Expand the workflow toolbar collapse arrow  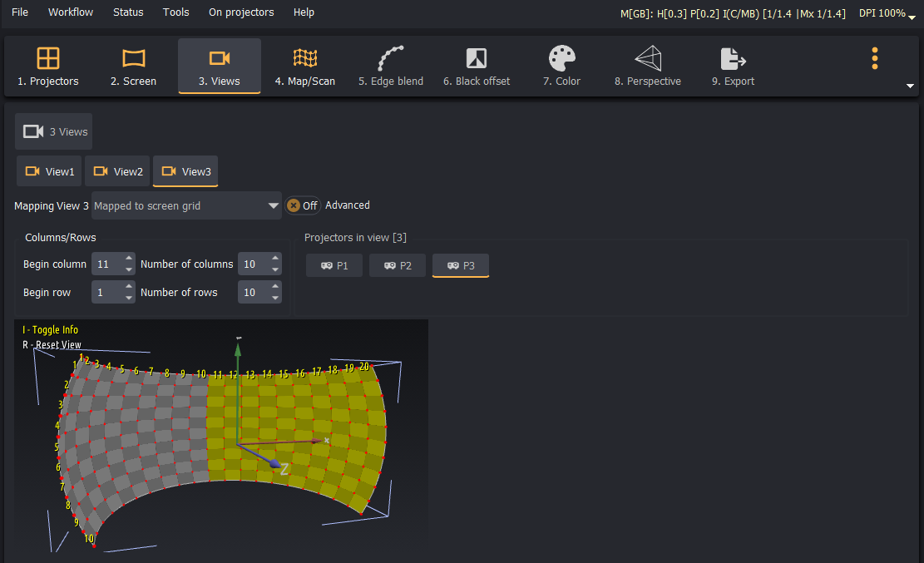point(910,86)
